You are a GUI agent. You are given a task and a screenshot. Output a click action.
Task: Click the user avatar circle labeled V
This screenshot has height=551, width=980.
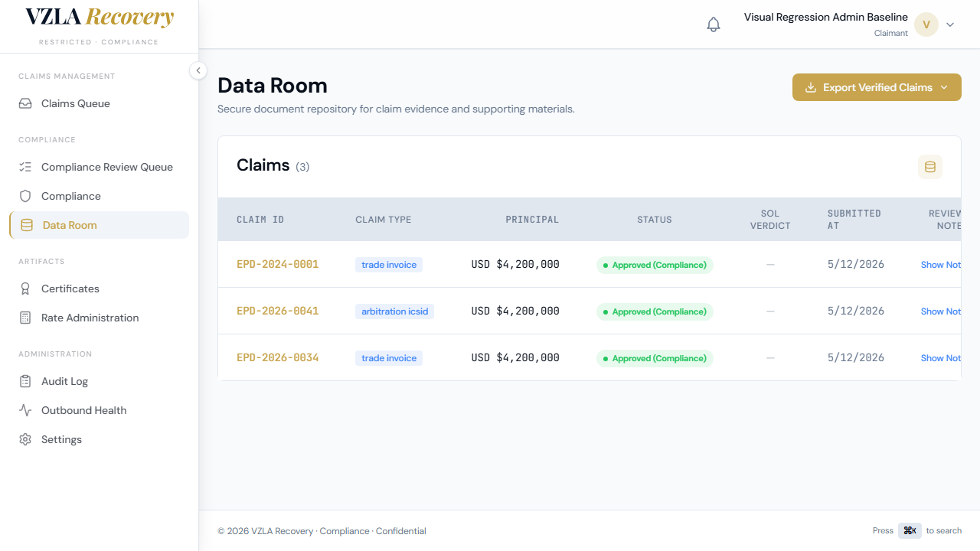(x=926, y=24)
